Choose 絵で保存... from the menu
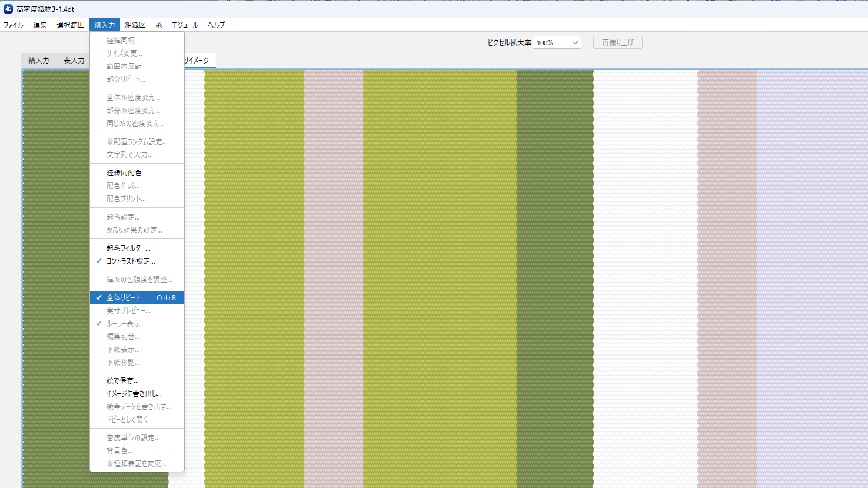 pyautogui.click(x=122, y=381)
